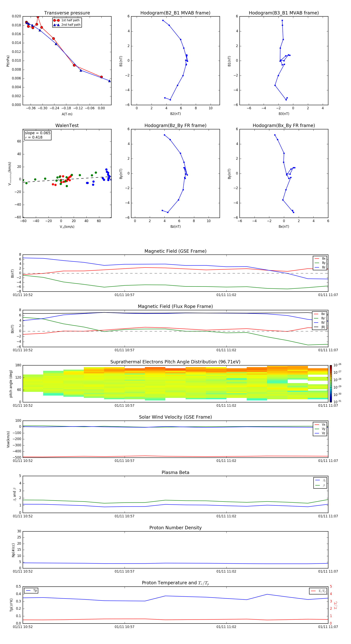Click Suprathermal Electrons Pitch Angle Distribution title
This screenshot has width=351, height=644.
175,362
